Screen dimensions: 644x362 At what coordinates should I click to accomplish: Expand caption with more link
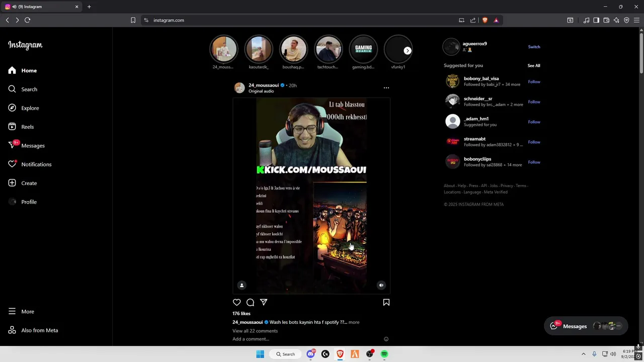[x=354, y=322]
